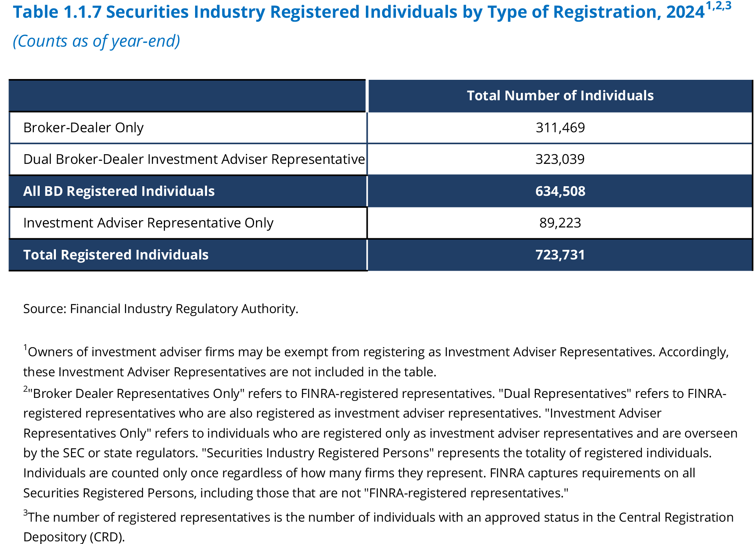The width and height of the screenshot is (756, 544).
Task: Click the 89,223 value cell
Action: click(x=560, y=223)
